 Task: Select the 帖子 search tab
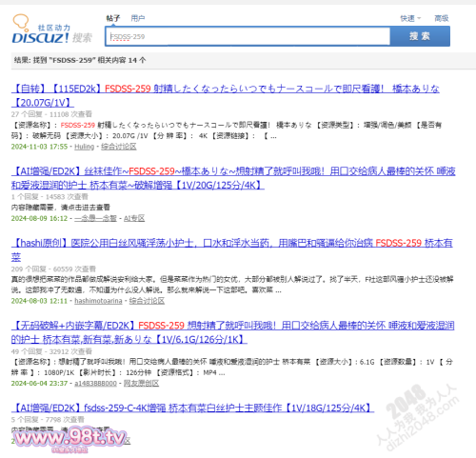coord(113,18)
